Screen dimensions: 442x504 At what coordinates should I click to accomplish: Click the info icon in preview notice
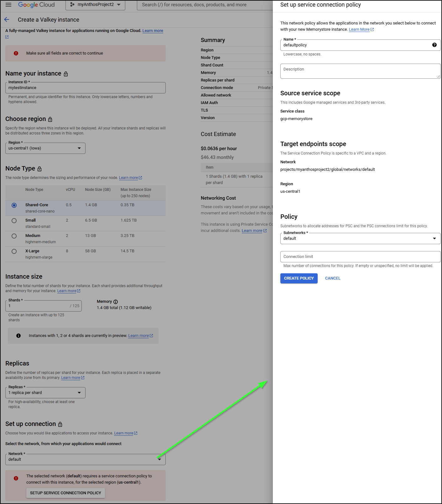(x=18, y=336)
